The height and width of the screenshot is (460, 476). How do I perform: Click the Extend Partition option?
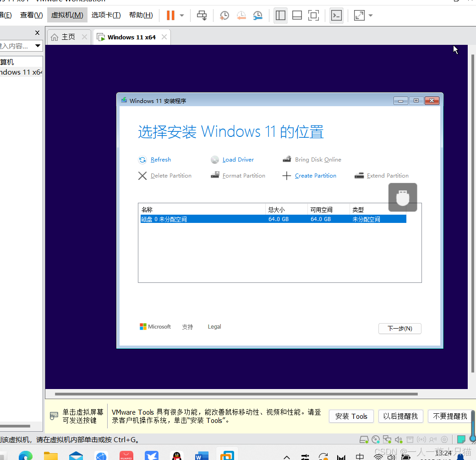click(x=388, y=176)
